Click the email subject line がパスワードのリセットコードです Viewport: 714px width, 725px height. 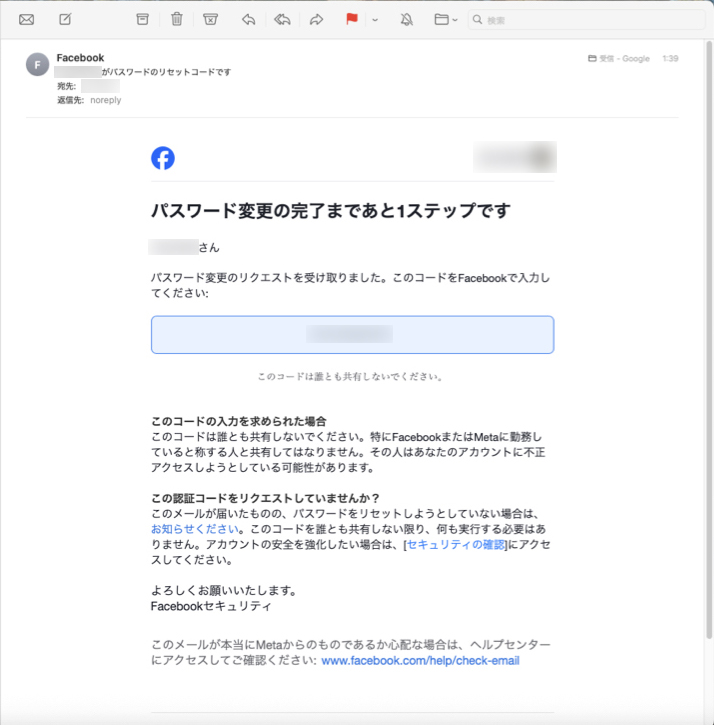point(166,72)
